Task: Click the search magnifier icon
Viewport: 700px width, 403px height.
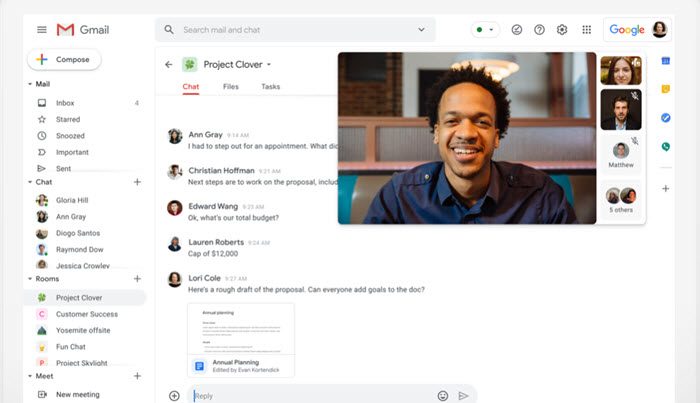Action: tap(169, 29)
